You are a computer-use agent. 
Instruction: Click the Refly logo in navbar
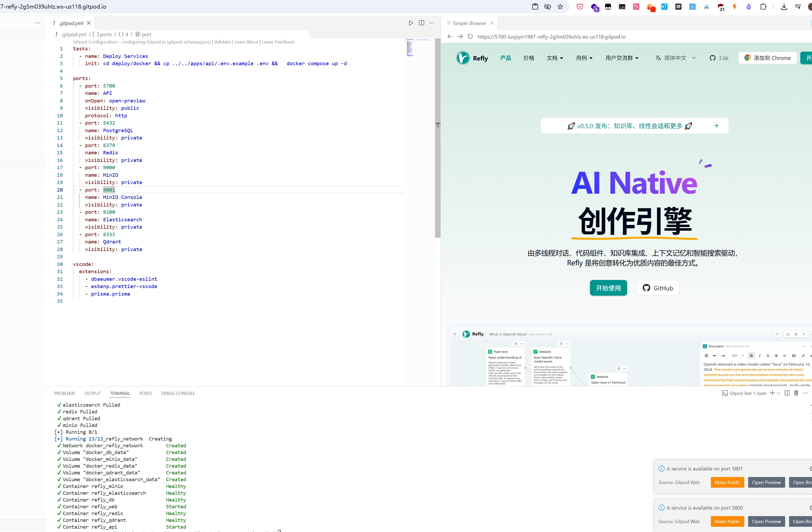coord(472,58)
